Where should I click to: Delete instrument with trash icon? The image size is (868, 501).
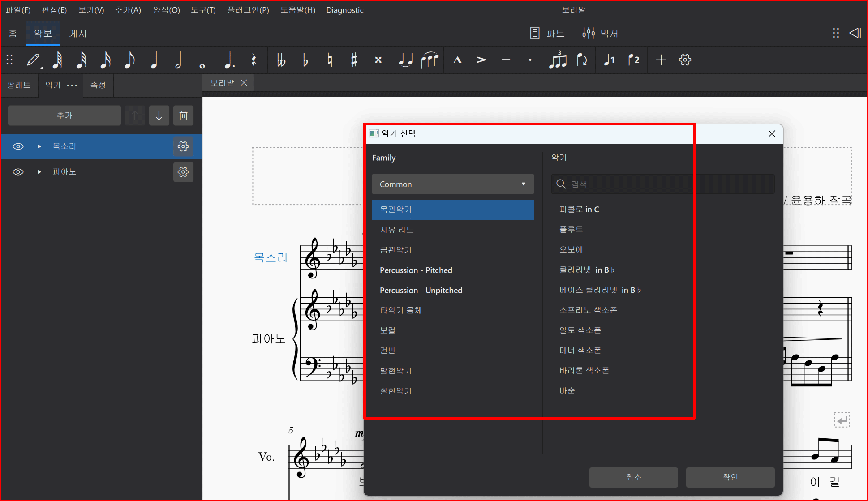(183, 116)
